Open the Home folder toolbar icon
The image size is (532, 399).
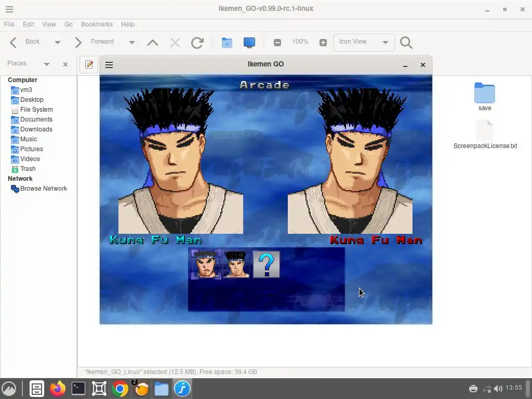click(x=227, y=43)
